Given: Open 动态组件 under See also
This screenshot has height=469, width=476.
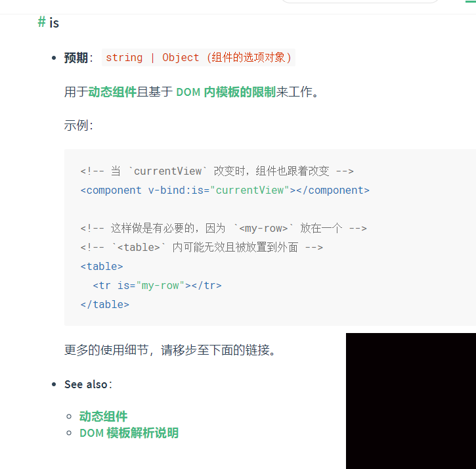Looking at the screenshot, I should [x=104, y=416].
